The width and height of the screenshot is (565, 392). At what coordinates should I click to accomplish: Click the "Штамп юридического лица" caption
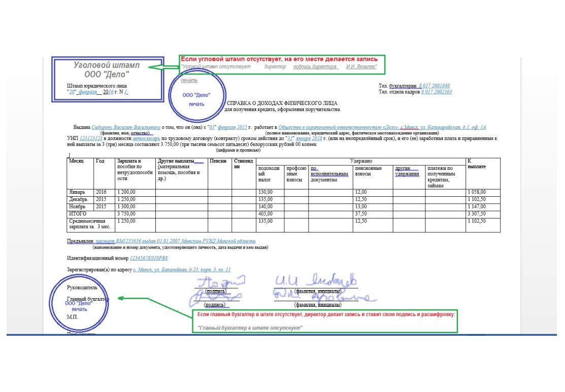coord(97,86)
